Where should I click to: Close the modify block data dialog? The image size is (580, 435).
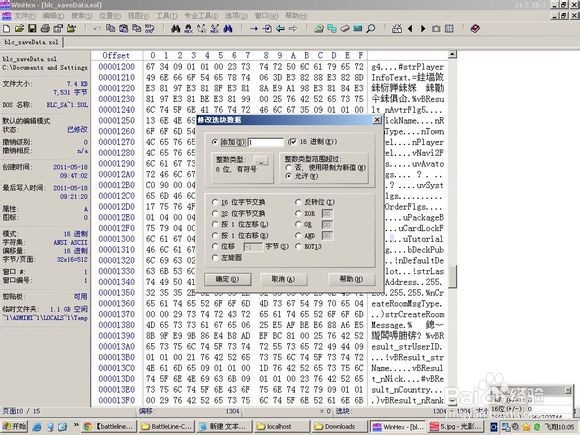point(377,120)
